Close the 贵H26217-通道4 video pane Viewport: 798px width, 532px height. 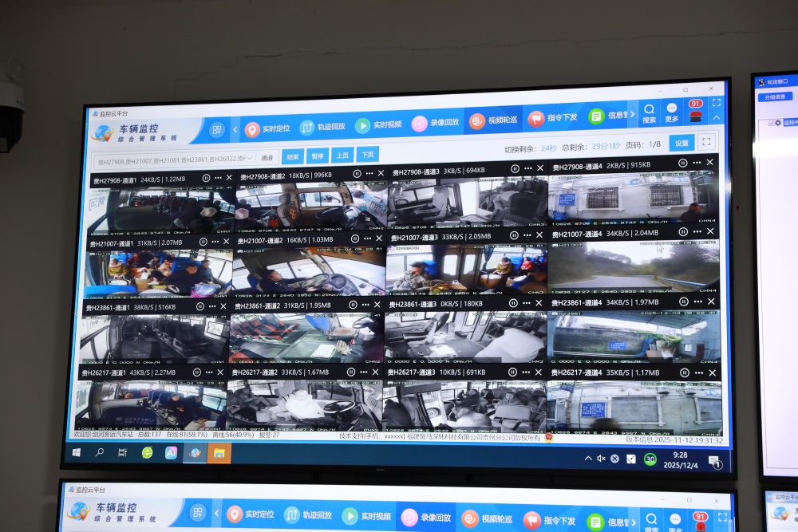[x=712, y=372]
